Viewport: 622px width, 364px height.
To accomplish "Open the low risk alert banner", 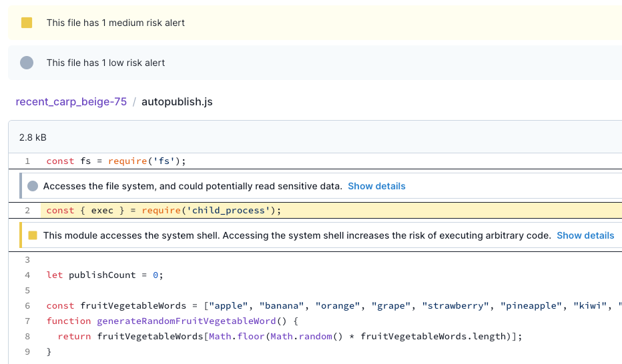I will 105,63.
